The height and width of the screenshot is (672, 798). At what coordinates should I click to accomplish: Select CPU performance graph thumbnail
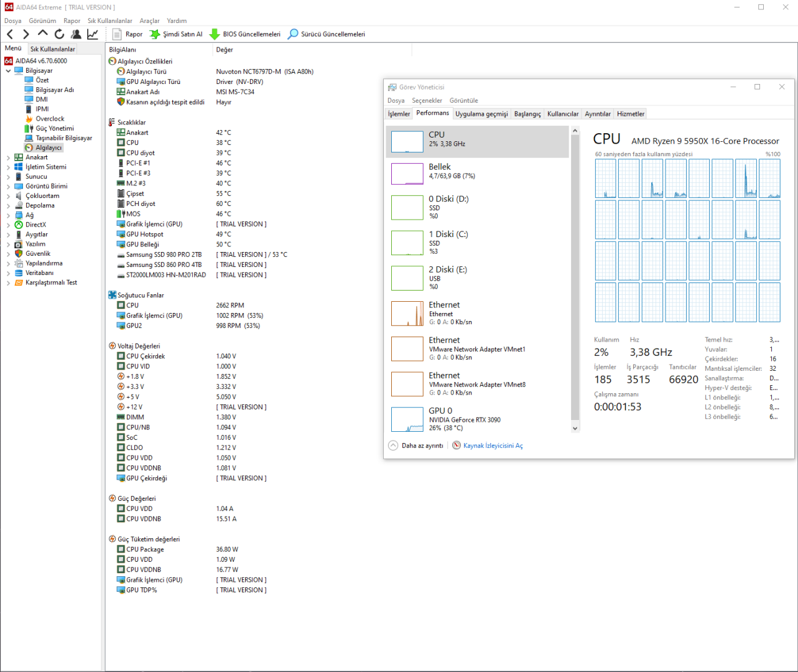[407, 142]
